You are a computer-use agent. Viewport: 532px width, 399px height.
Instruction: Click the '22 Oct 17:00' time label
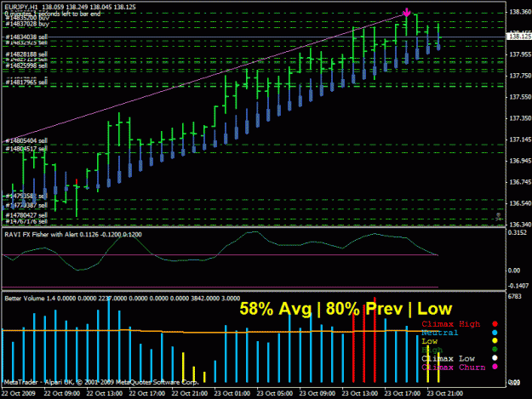[x=147, y=394]
